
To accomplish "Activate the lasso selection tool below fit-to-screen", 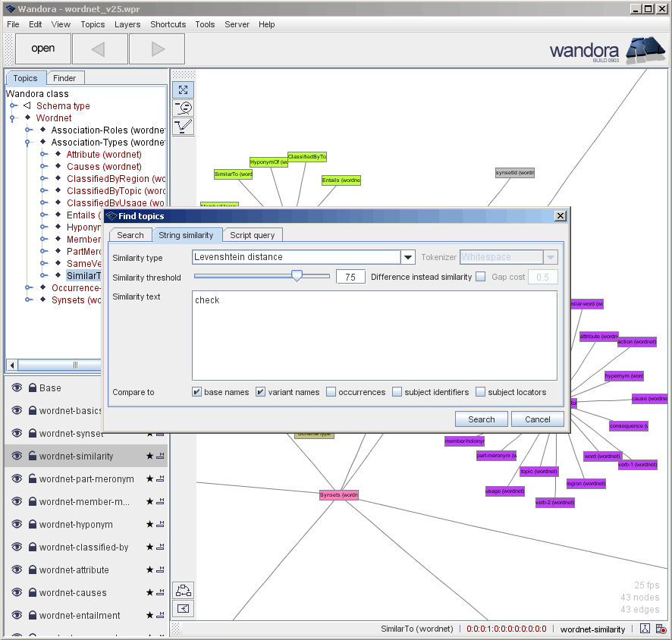I will (x=183, y=108).
